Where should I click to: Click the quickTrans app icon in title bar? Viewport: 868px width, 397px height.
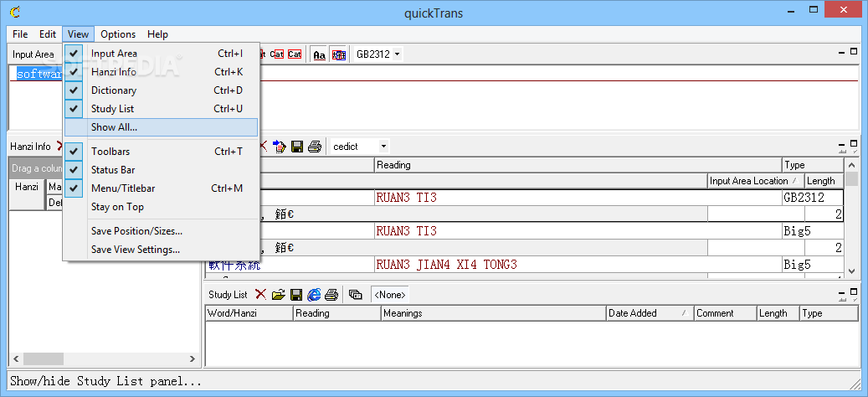(x=16, y=11)
